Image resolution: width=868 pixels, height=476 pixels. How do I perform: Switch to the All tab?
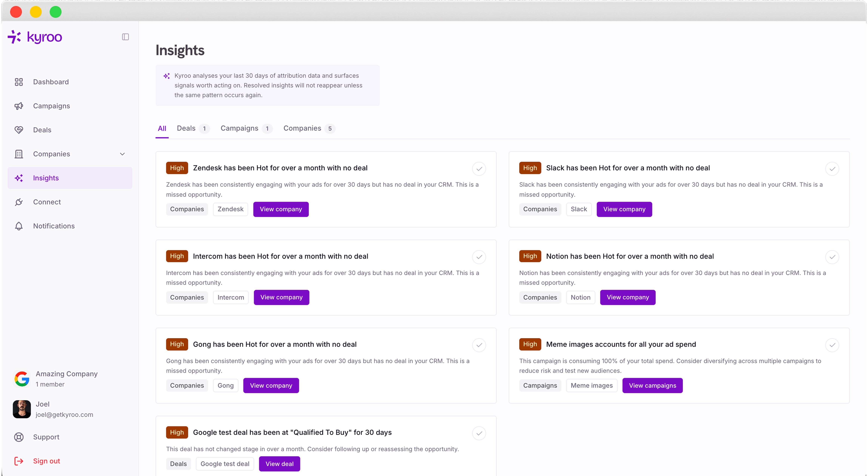[x=162, y=128]
